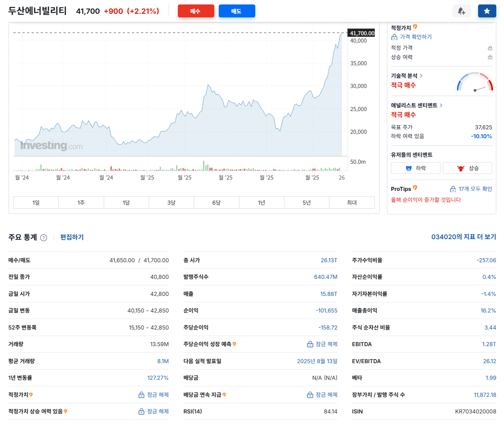504x428 pixels.
Task: Select the 5년 chart range tab
Action: (x=307, y=203)
